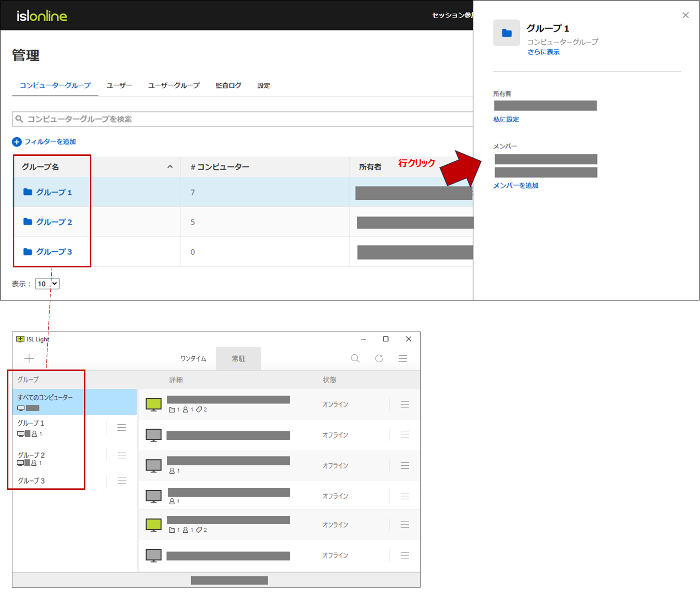700x594 pixels.
Task: Select the ワンタイム tab in ISL Light
Action: [x=193, y=359]
